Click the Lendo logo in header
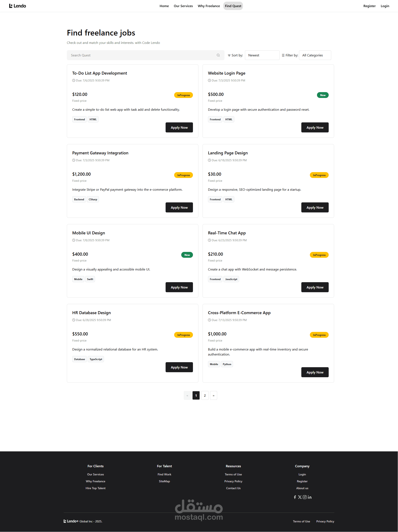398x532 pixels. point(18,6)
